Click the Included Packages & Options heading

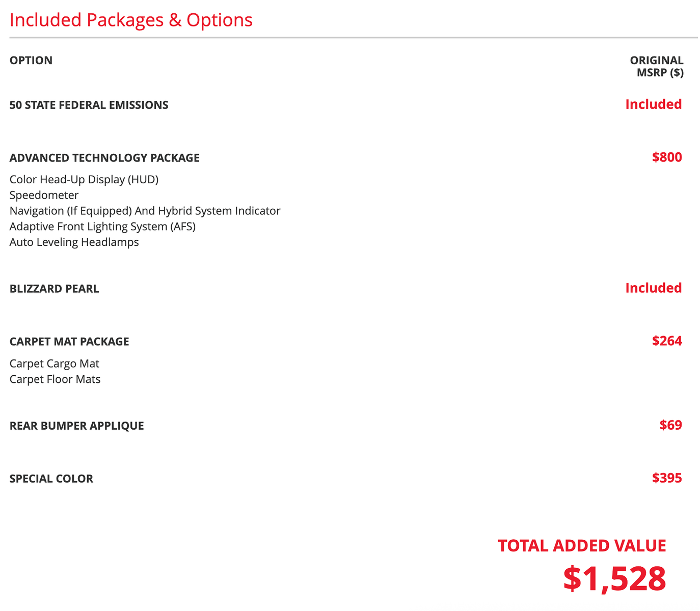point(131,20)
